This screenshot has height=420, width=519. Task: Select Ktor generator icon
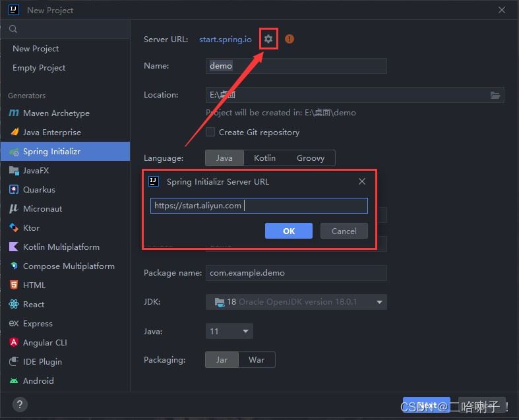tap(14, 227)
